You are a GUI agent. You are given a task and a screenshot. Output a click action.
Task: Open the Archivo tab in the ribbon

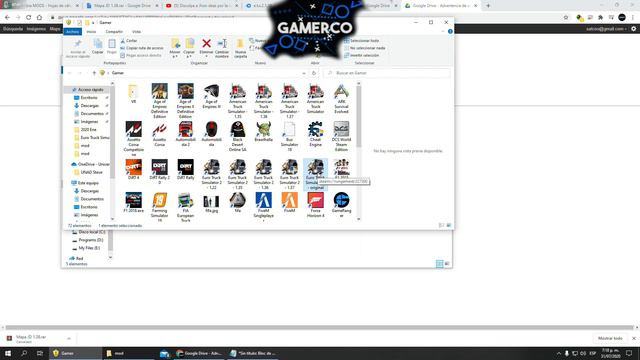click(73, 31)
